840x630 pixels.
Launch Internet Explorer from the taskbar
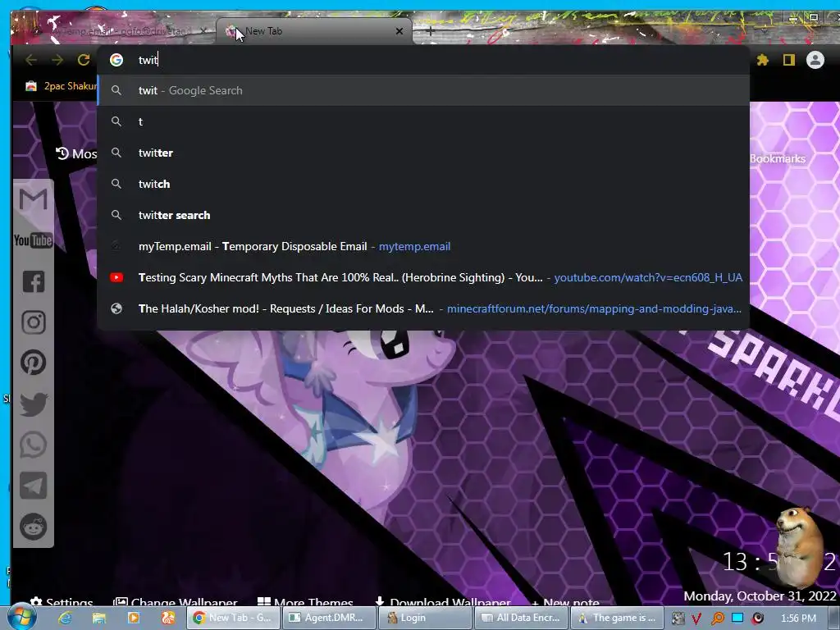[x=65, y=618]
